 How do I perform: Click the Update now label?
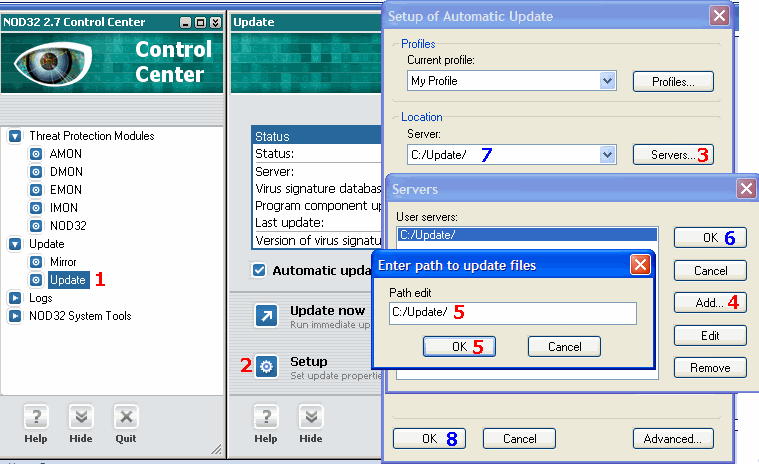pos(327,311)
